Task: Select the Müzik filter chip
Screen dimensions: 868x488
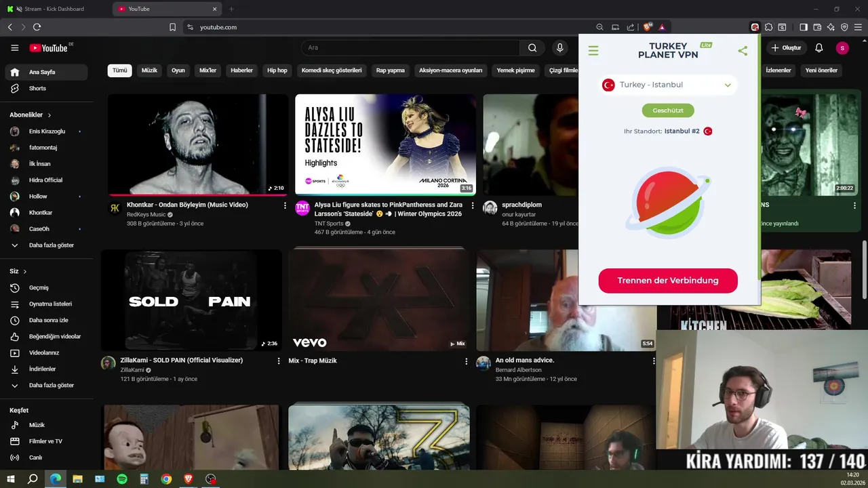Action: point(149,70)
